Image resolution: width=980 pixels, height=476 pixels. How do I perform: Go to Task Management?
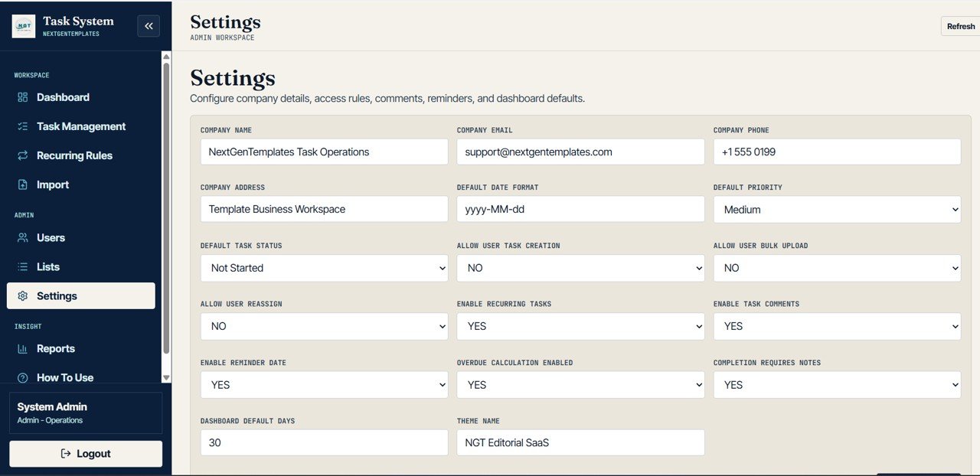81,126
